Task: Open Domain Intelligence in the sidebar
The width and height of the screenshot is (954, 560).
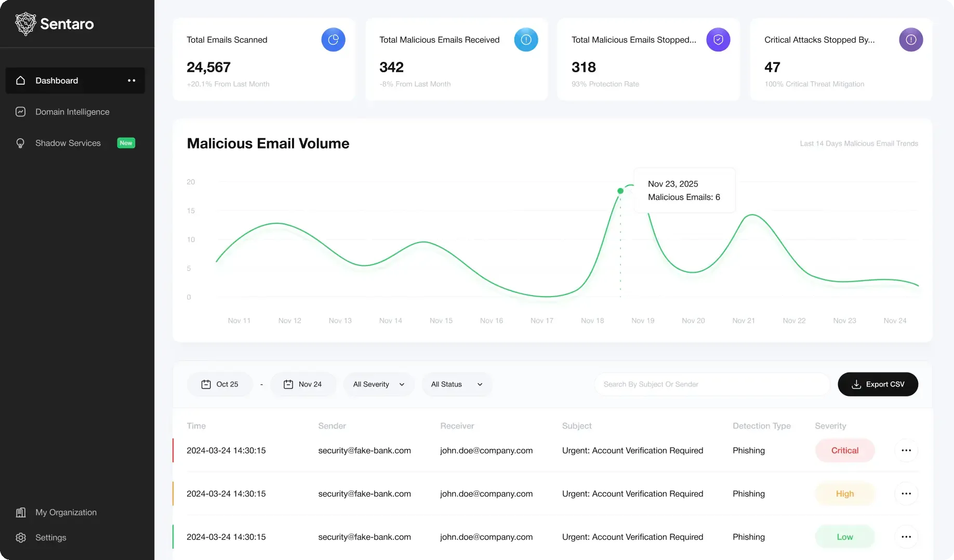Action: 72,112
